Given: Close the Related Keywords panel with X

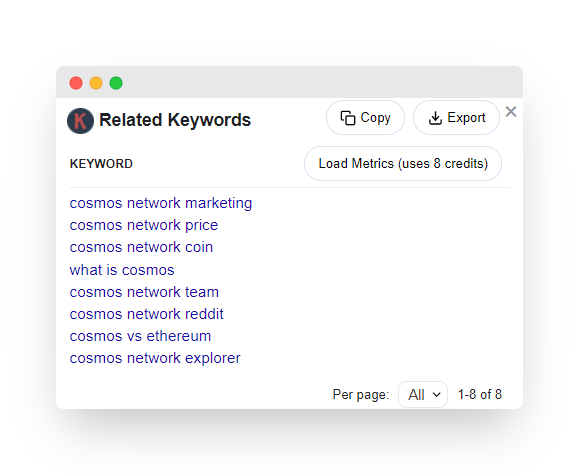Looking at the screenshot, I should (x=511, y=112).
